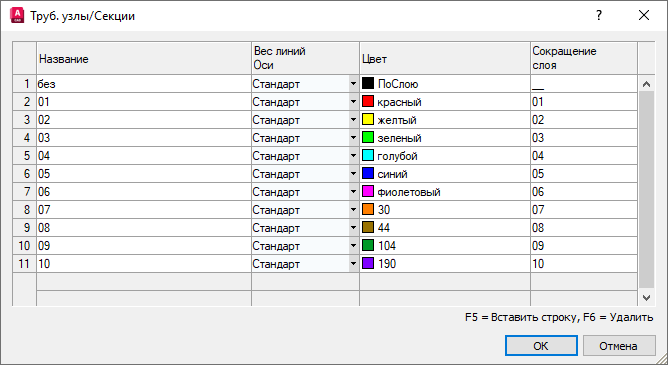Close the Труб. узлы/Секции dialog
668x365 pixels.
click(644, 16)
